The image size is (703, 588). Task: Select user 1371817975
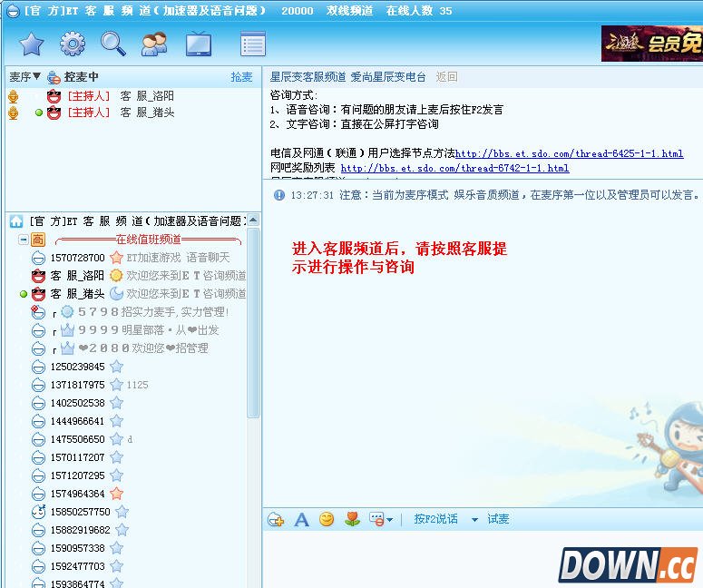[x=77, y=385]
